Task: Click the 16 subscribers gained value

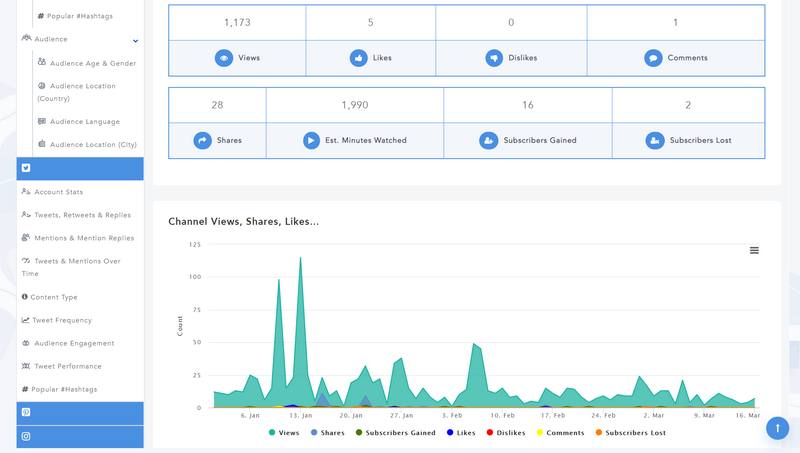Action: pos(528,105)
